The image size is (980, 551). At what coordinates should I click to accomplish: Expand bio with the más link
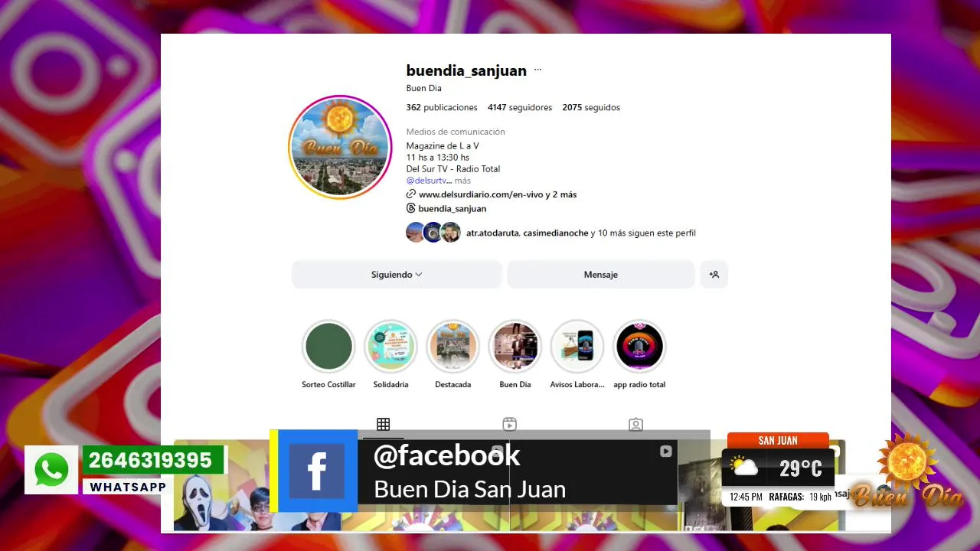click(x=462, y=181)
